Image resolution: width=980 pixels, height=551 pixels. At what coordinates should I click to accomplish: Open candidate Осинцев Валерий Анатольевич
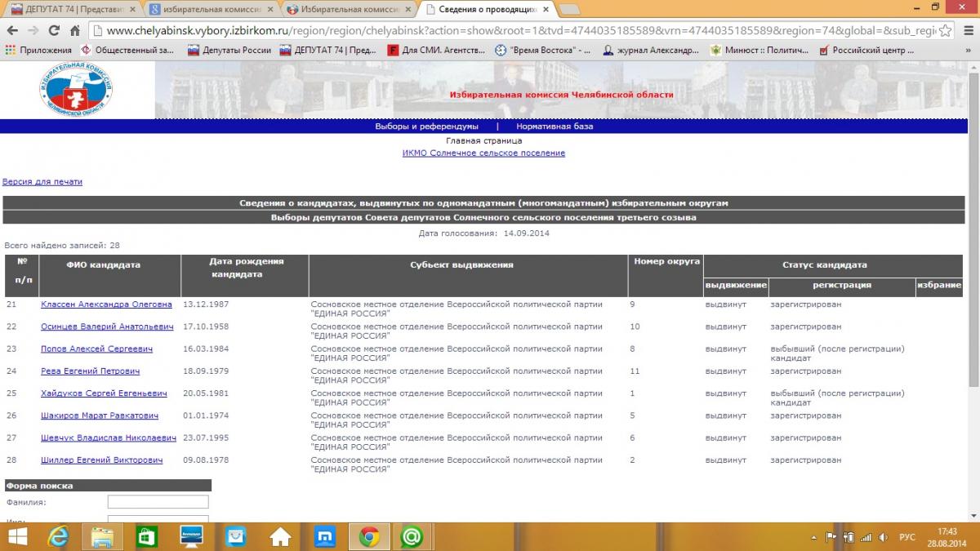[107, 327]
